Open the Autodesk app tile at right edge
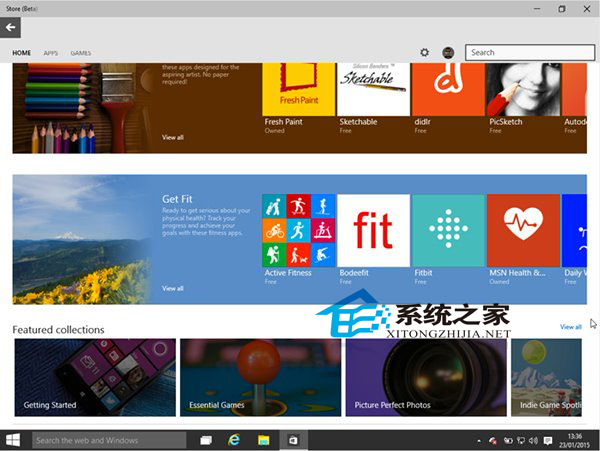Image resolution: width=600 pixels, height=451 pixels. point(574,99)
